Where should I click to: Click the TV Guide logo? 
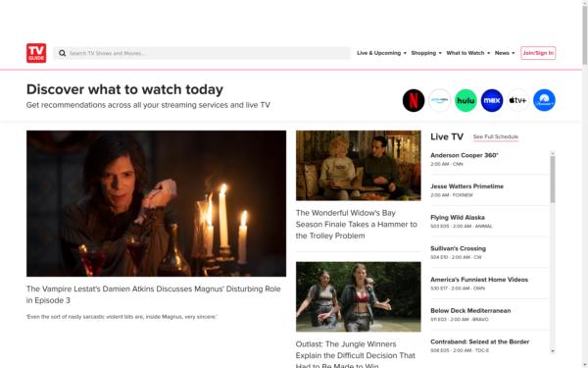click(x=36, y=53)
